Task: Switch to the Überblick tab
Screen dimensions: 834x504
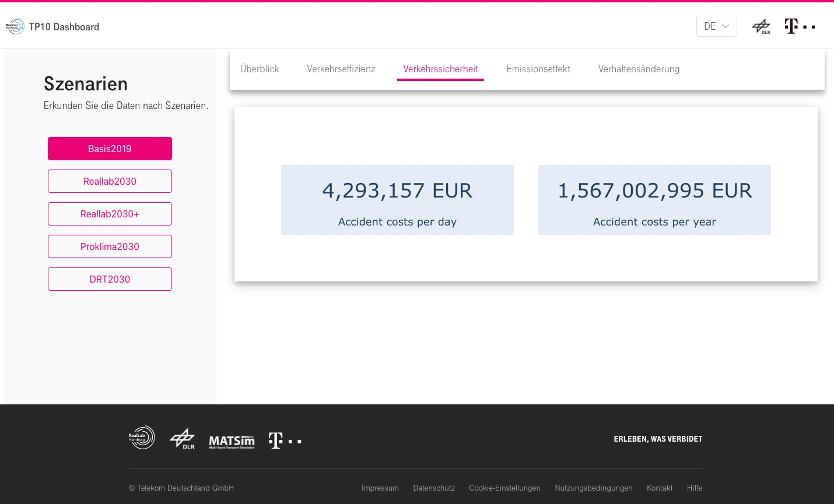Action: click(260, 69)
